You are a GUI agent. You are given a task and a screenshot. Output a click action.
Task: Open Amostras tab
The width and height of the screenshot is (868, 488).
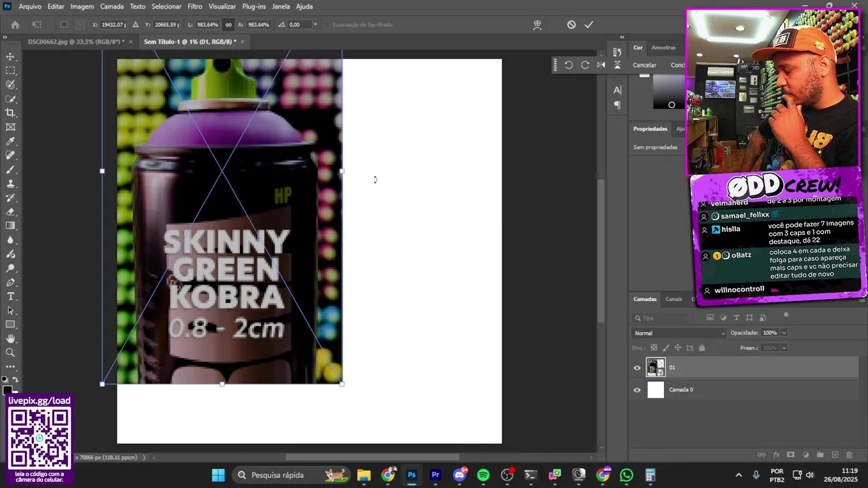(663, 47)
